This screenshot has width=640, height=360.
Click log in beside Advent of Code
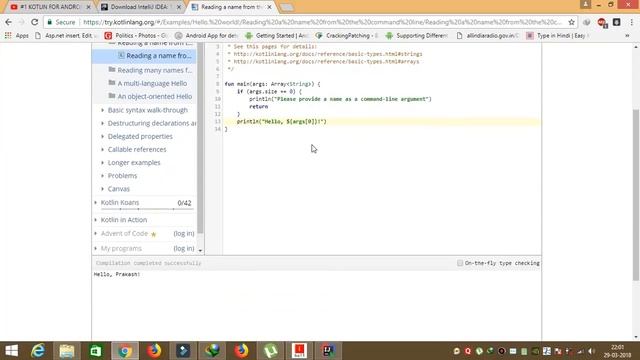tap(184, 233)
